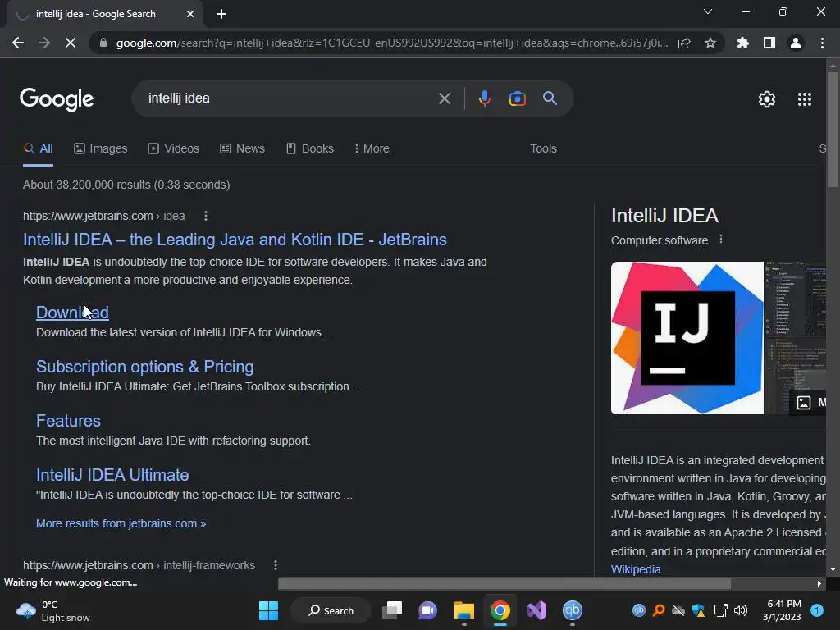Open Visual Studio from the taskbar
The height and width of the screenshot is (630, 840).
click(536, 610)
